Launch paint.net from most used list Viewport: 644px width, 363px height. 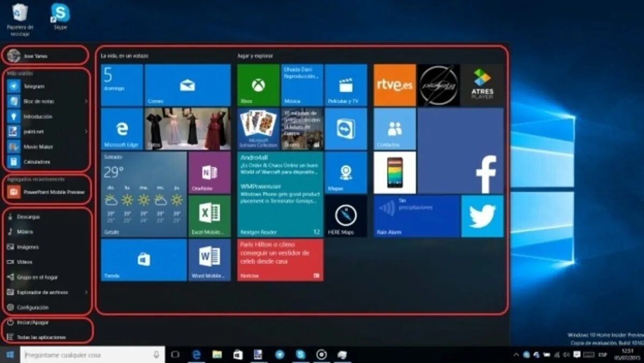(x=47, y=131)
